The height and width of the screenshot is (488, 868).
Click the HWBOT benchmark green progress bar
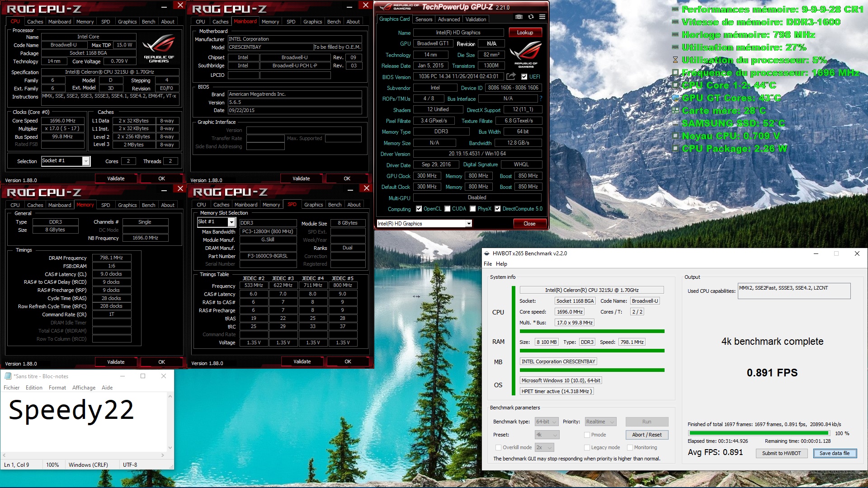coord(759,433)
